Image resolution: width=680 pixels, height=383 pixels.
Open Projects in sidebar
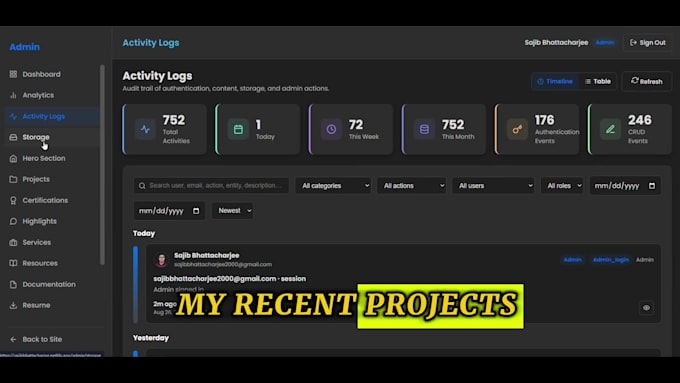point(36,179)
